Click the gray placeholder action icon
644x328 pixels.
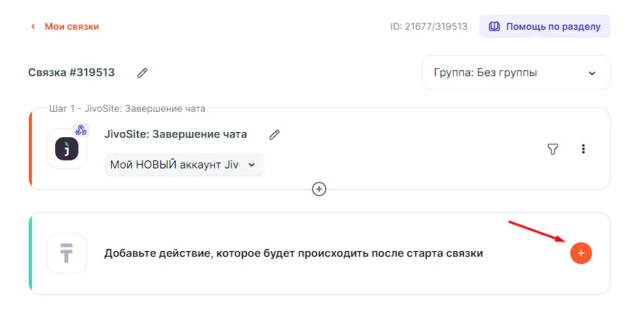coord(67,253)
